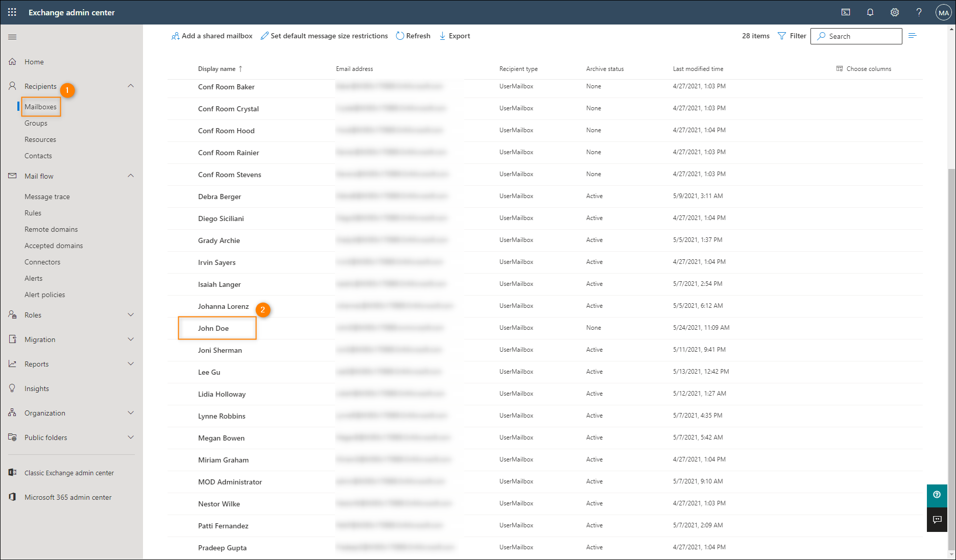The height and width of the screenshot is (560, 956).
Task: Go to Rules under Mail flow
Action: tap(33, 213)
